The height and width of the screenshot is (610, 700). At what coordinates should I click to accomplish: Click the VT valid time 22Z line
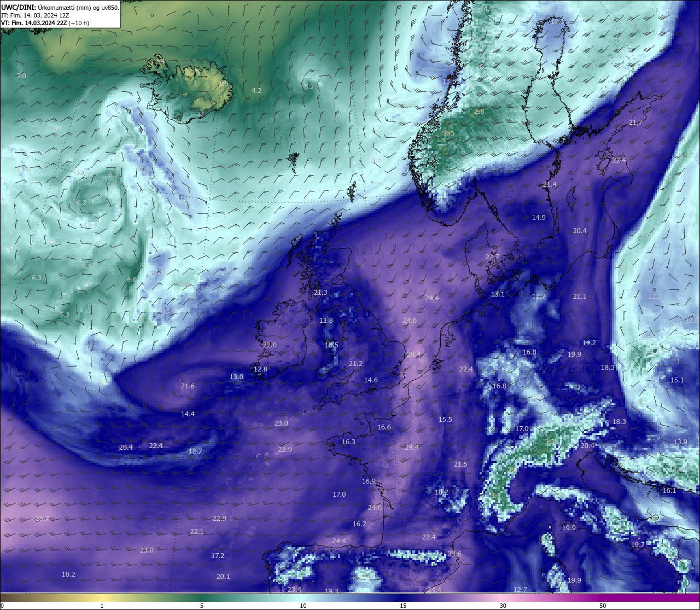[x=45, y=24]
